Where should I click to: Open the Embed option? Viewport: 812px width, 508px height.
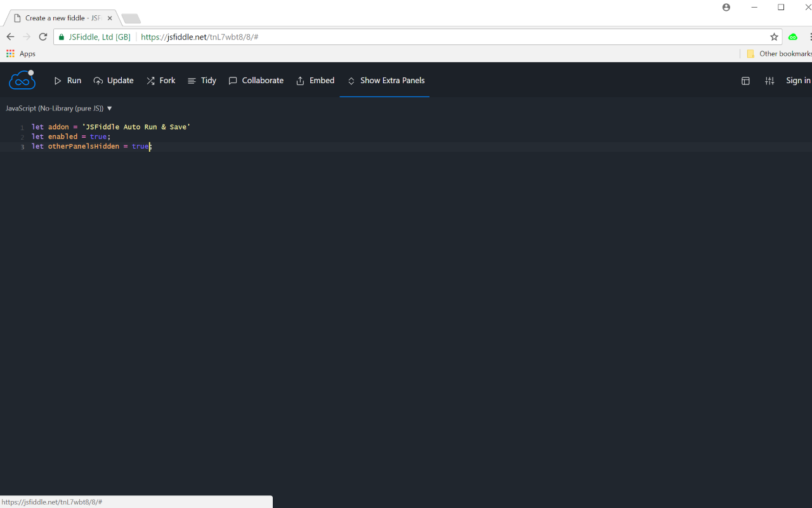tap(315, 81)
